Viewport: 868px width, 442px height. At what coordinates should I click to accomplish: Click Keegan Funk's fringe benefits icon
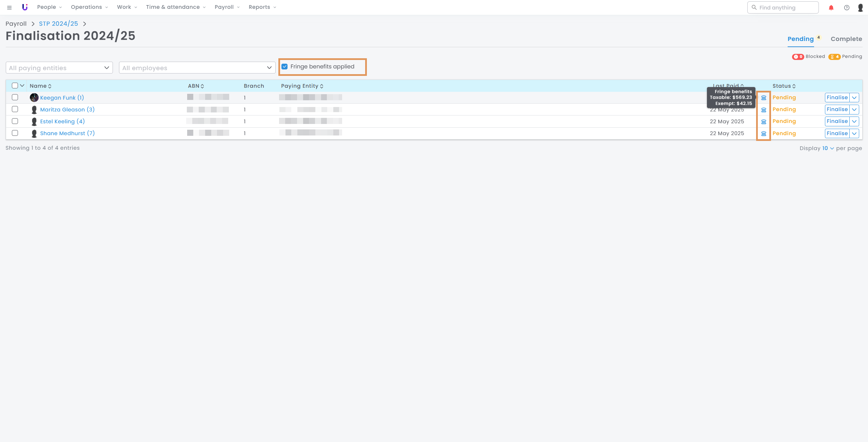(x=764, y=98)
